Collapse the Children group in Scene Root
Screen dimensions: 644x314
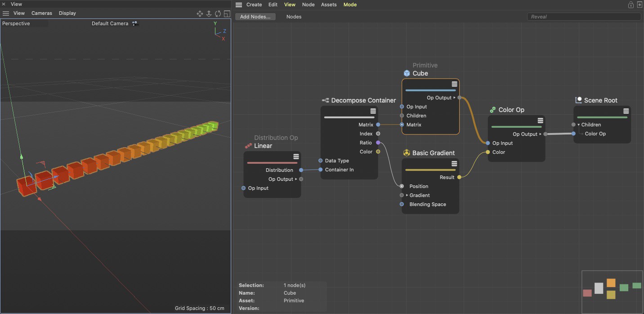579,125
